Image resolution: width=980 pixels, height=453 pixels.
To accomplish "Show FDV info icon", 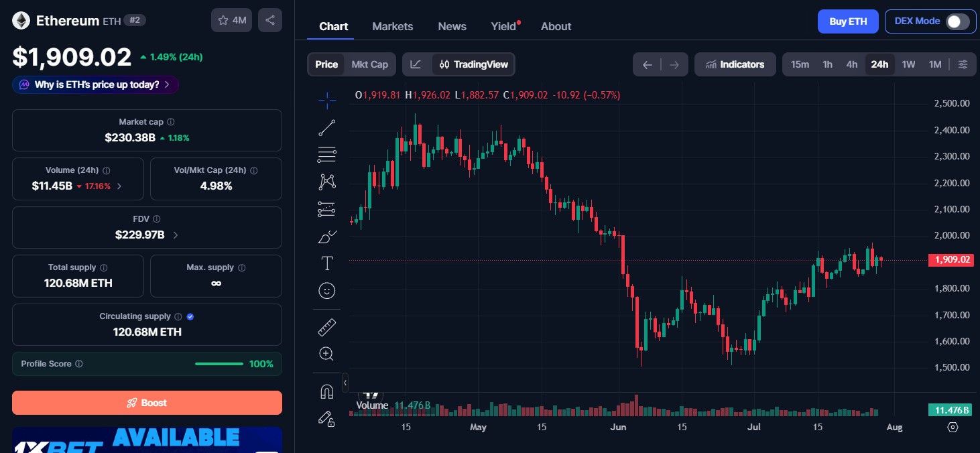I will click(x=156, y=219).
